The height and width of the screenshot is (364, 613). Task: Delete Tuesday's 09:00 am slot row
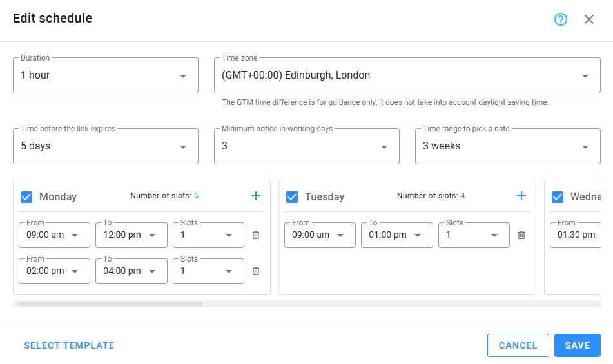pyautogui.click(x=521, y=235)
